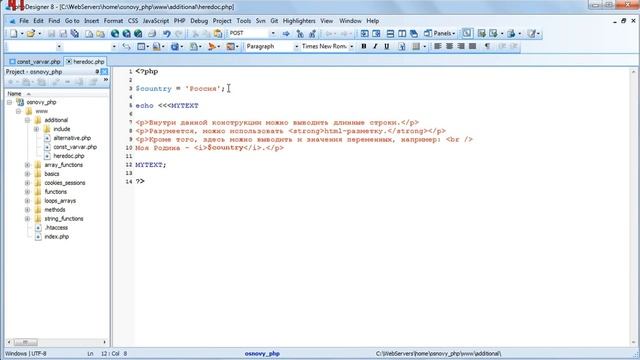The width and height of the screenshot is (640, 360).
Task: Expand the string_functions folder
Action: [x=27, y=219]
